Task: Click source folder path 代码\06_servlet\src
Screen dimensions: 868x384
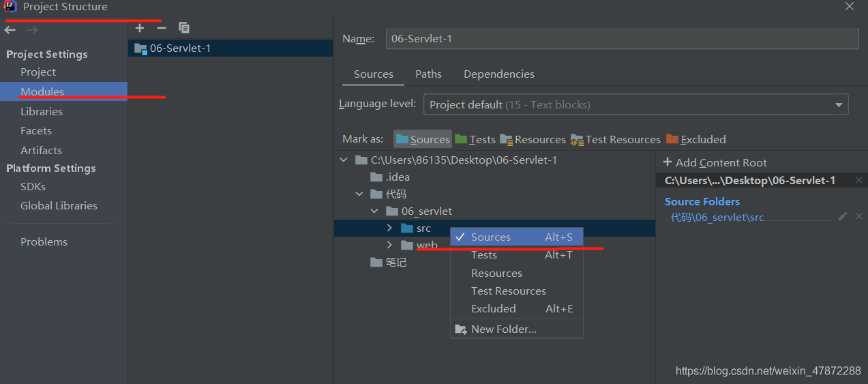Action: tap(717, 217)
